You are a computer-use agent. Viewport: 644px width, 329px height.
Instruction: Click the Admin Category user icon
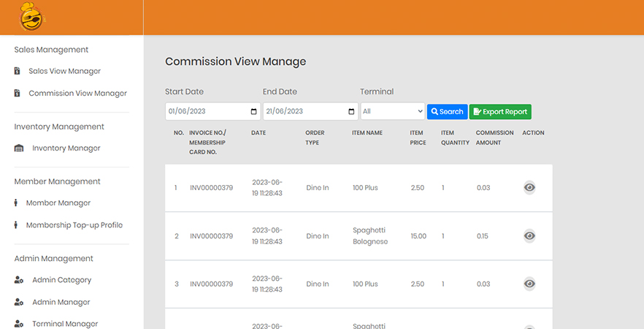point(19,280)
